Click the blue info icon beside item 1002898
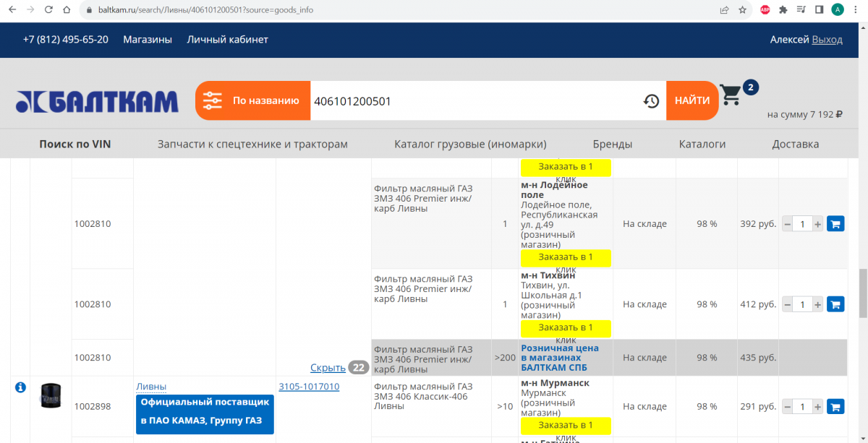 coord(20,388)
